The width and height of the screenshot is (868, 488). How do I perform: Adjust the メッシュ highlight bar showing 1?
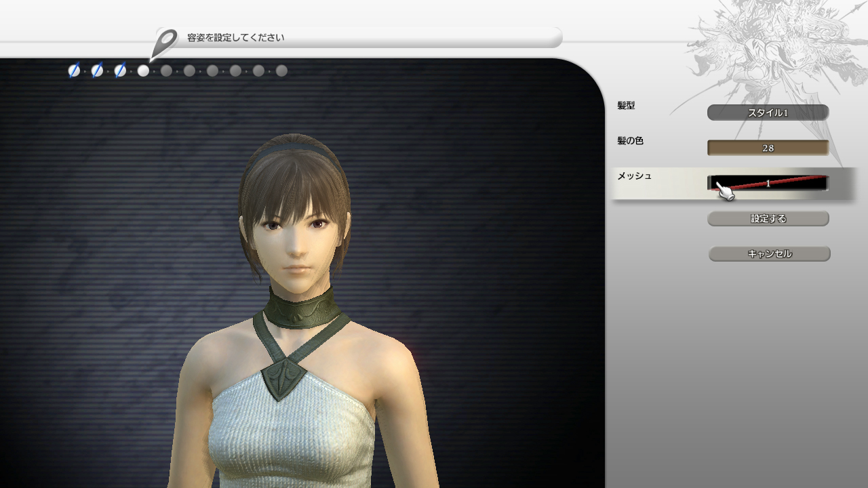point(768,183)
